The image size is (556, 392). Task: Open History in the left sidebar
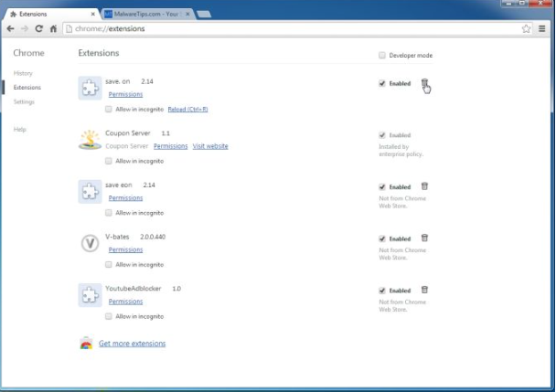pos(23,73)
